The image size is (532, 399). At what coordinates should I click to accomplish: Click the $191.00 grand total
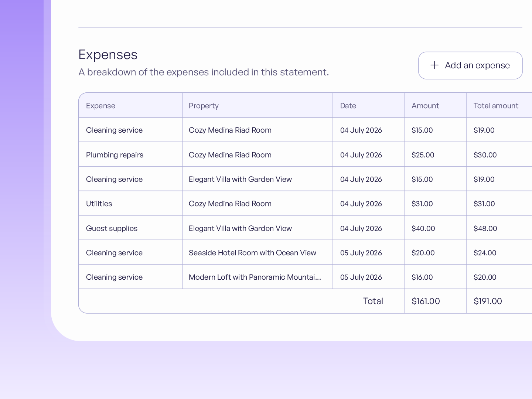488,301
